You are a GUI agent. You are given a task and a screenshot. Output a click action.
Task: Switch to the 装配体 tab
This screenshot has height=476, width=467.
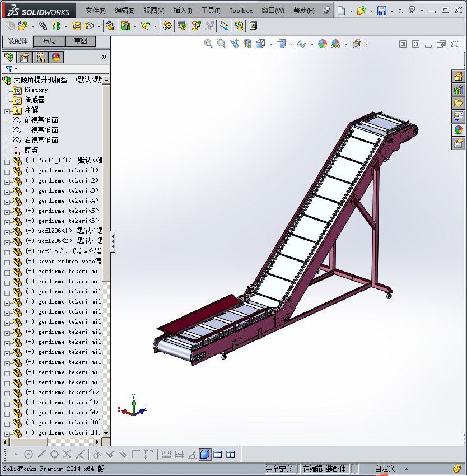pyautogui.click(x=18, y=41)
